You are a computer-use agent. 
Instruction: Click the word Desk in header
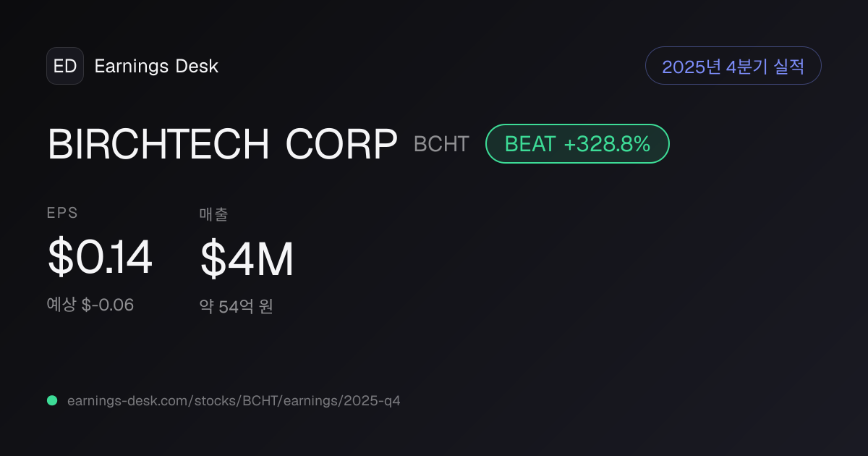click(197, 67)
